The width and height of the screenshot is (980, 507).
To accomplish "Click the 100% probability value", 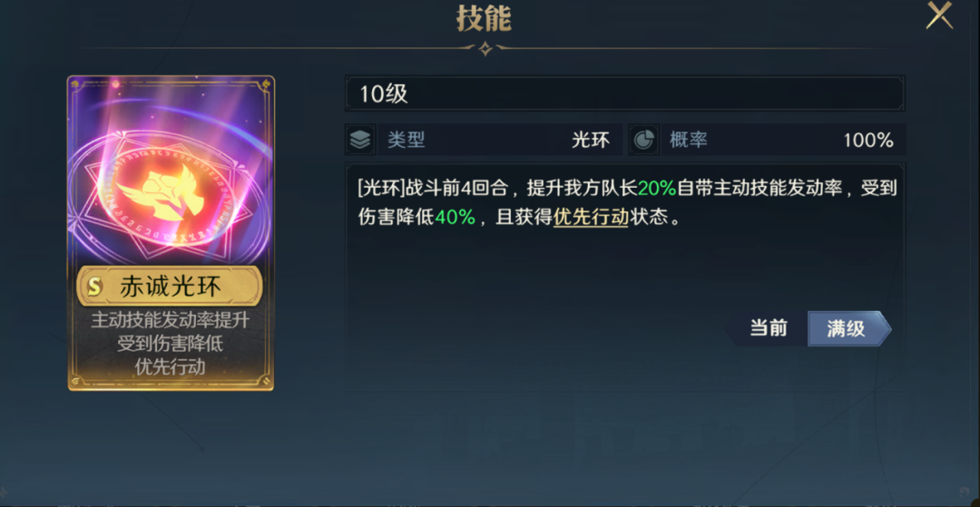I will coord(868,141).
